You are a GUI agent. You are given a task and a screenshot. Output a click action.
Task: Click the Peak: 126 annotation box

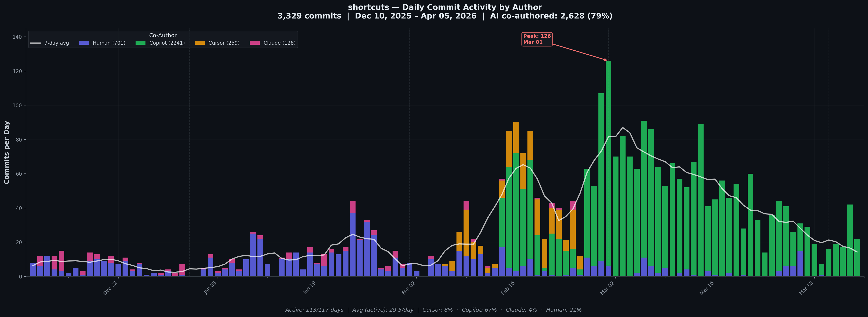tap(537, 39)
